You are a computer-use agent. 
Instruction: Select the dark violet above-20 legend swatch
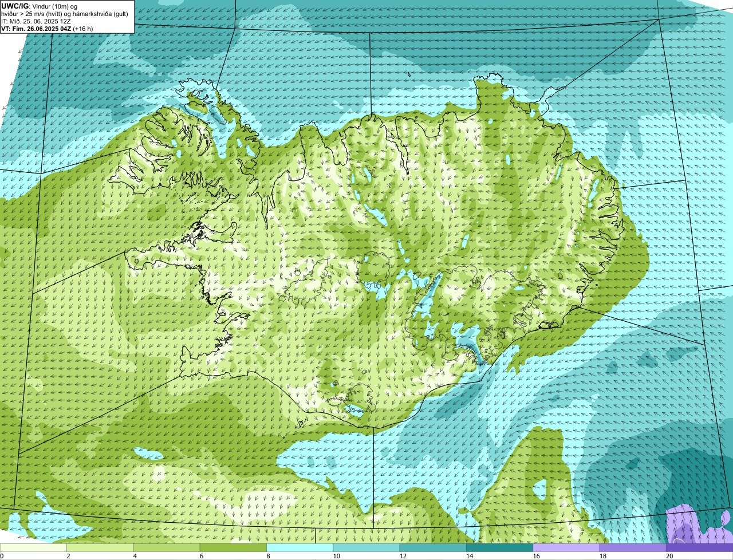pos(699,547)
